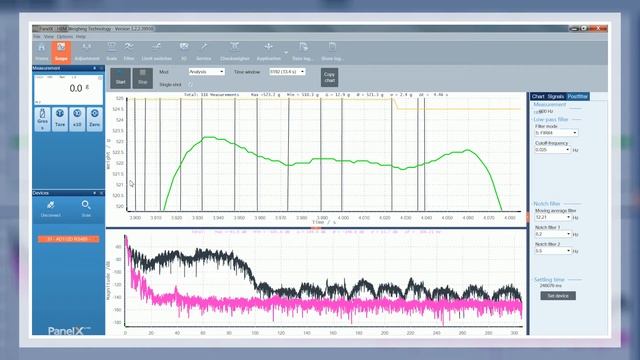The image size is (640, 360).
Task: Open the Moving average filter dropdown
Action: tap(553, 218)
